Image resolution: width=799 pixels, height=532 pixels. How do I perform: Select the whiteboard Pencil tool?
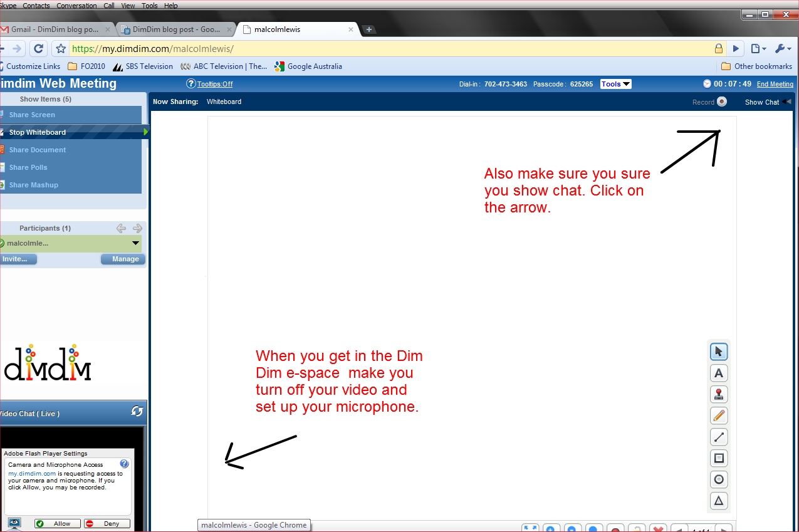click(719, 415)
